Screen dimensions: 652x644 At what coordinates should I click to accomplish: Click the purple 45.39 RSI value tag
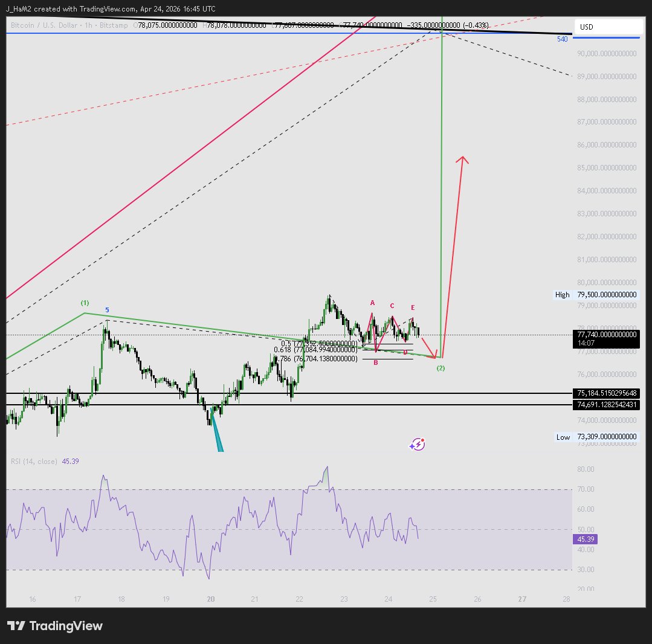(x=586, y=539)
